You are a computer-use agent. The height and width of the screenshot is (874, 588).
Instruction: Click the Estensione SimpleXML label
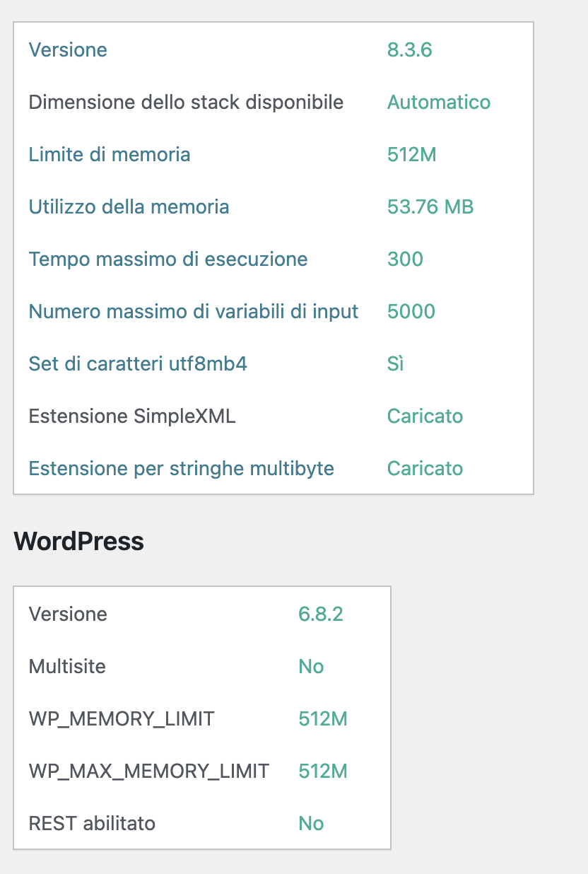(132, 416)
